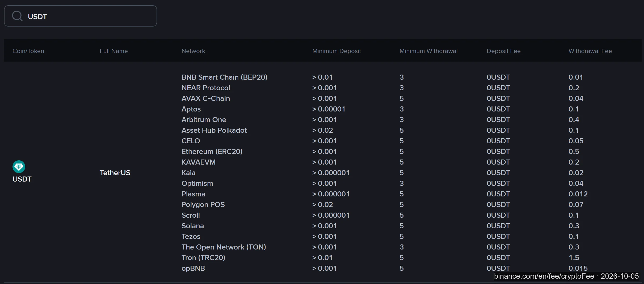644x284 pixels.
Task: Click the Minimum Withdrawal column header
Action: click(x=428, y=51)
